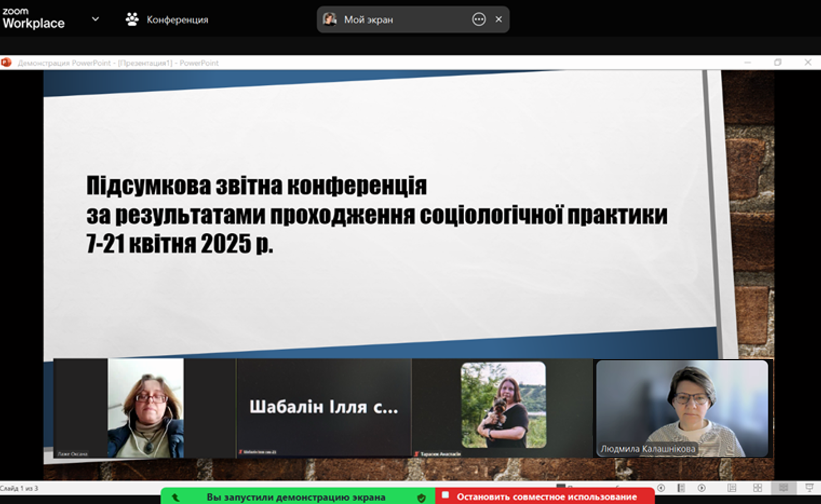Switch to Normal view in the status bar
Viewport: 821px width, 504px height.
(x=732, y=488)
